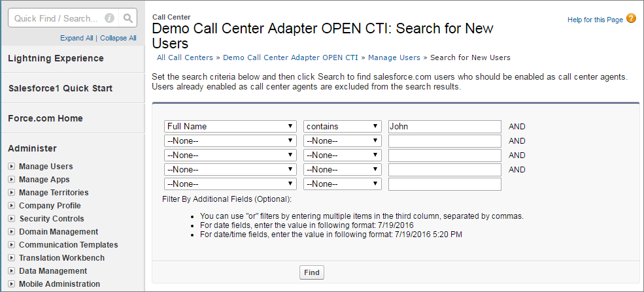Click the Find button
Viewport: 644px width, 292px height.
[312, 272]
